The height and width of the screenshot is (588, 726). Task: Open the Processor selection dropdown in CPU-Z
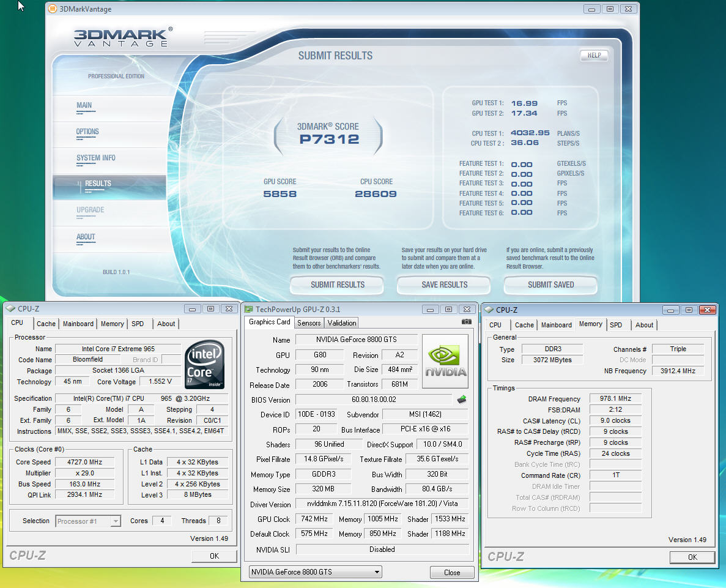115,521
